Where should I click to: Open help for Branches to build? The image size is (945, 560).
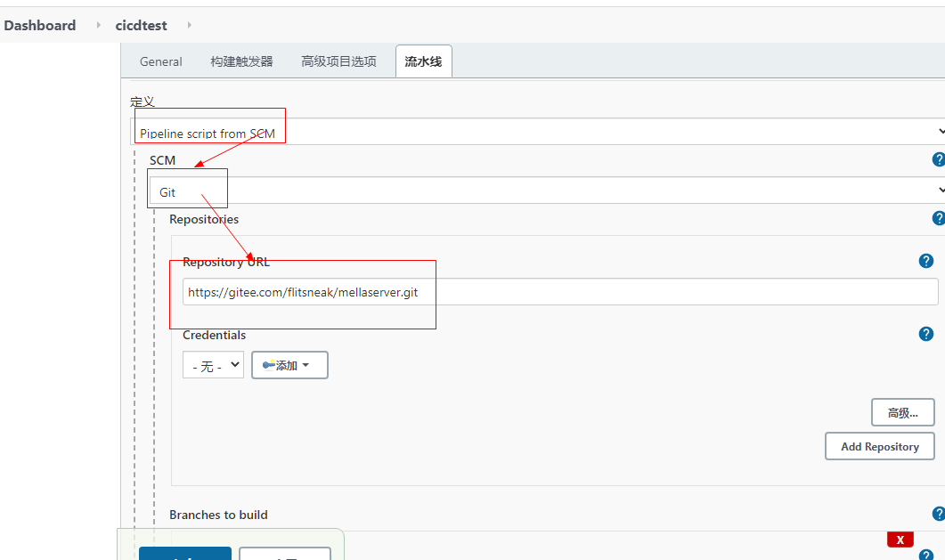[938, 514]
